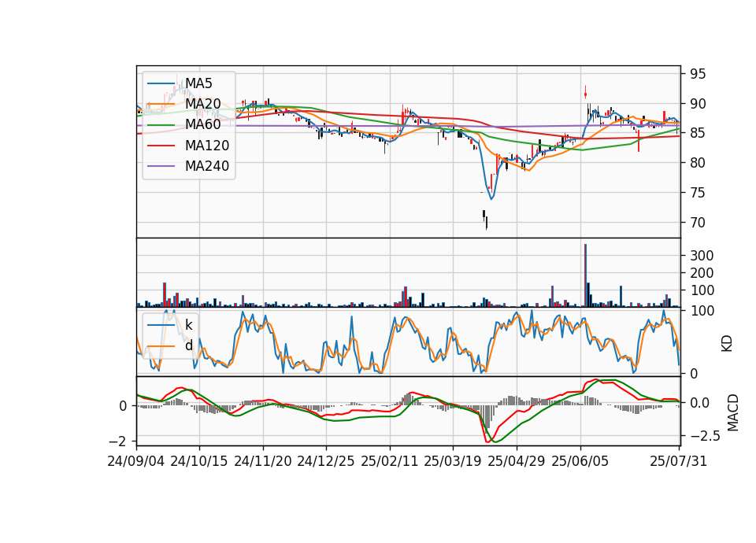Click the 24/10/15 date label

[199, 461]
